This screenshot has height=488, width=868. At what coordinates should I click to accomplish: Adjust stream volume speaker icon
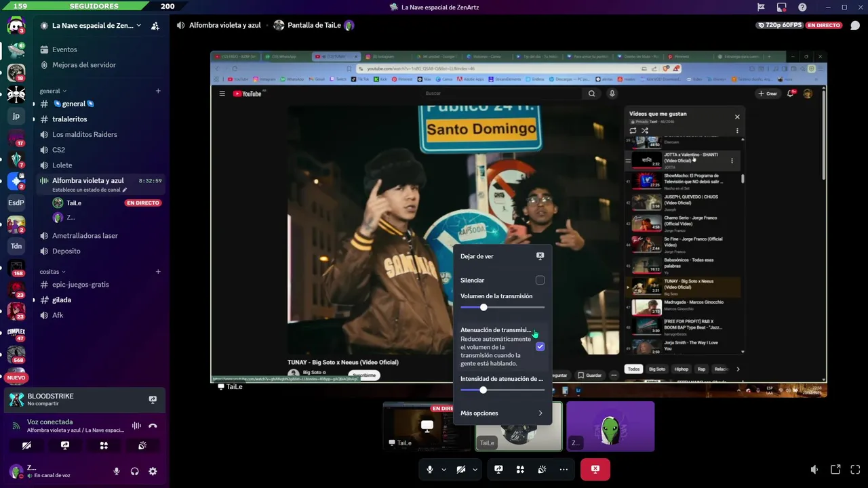[814, 469]
